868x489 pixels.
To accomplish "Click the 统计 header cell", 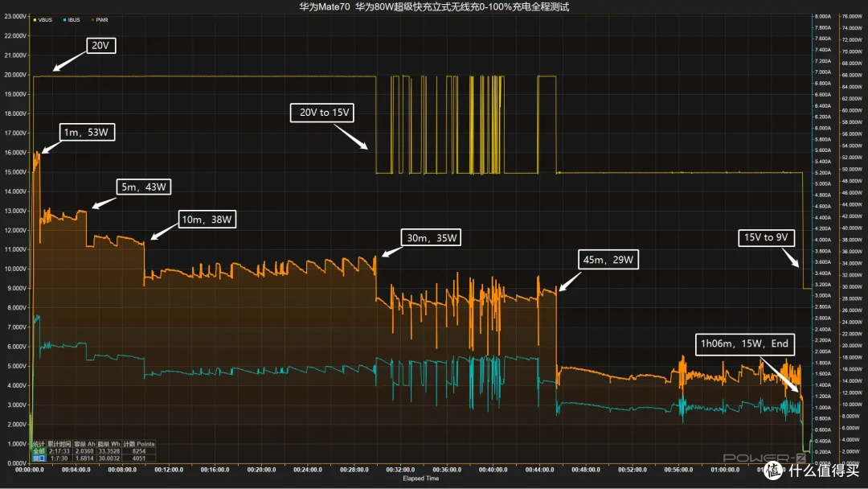I will coord(39,444).
